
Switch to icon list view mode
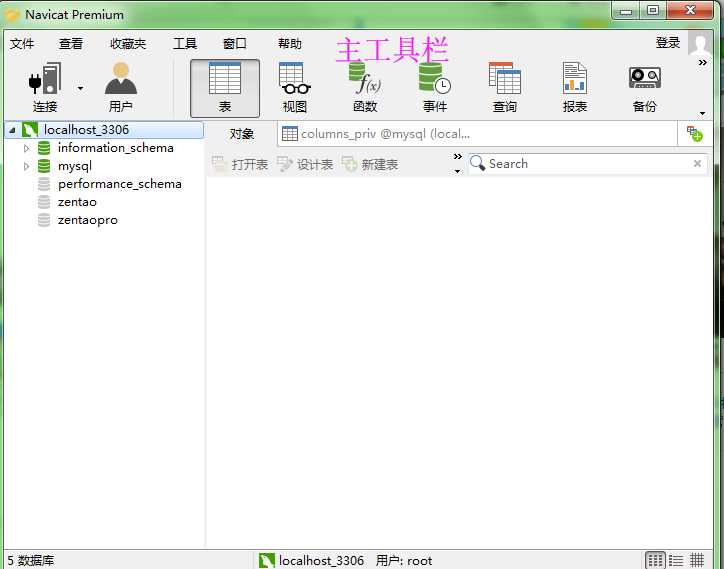pyautogui.click(x=655, y=561)
